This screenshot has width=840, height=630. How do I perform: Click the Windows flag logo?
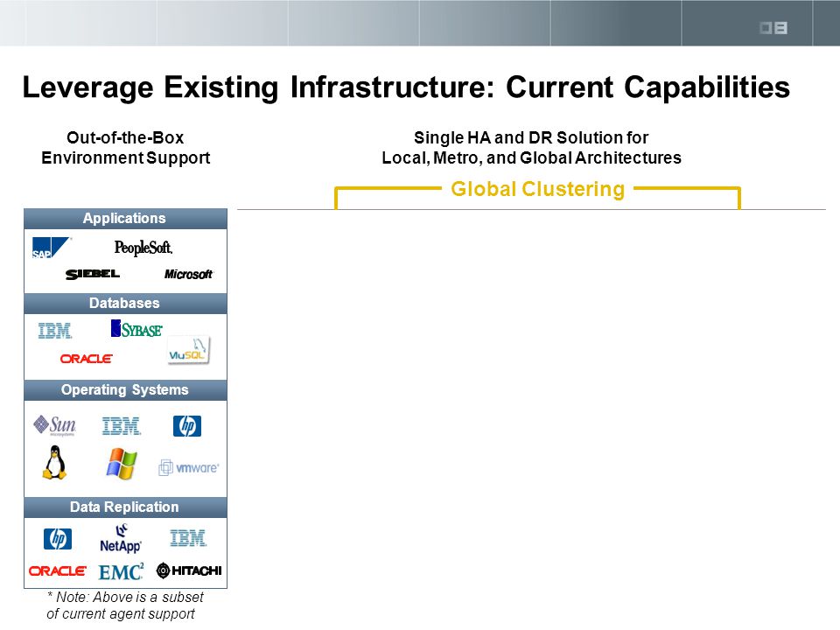(122, 464)
